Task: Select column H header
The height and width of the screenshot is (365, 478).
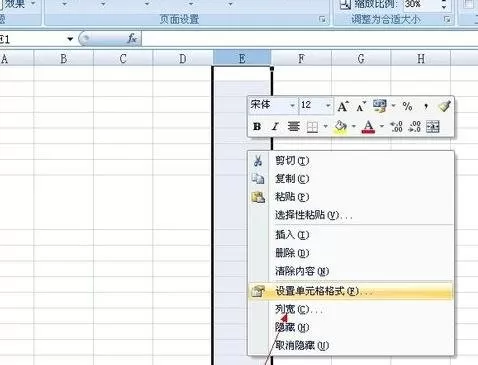Action: (x=421, y=58)
